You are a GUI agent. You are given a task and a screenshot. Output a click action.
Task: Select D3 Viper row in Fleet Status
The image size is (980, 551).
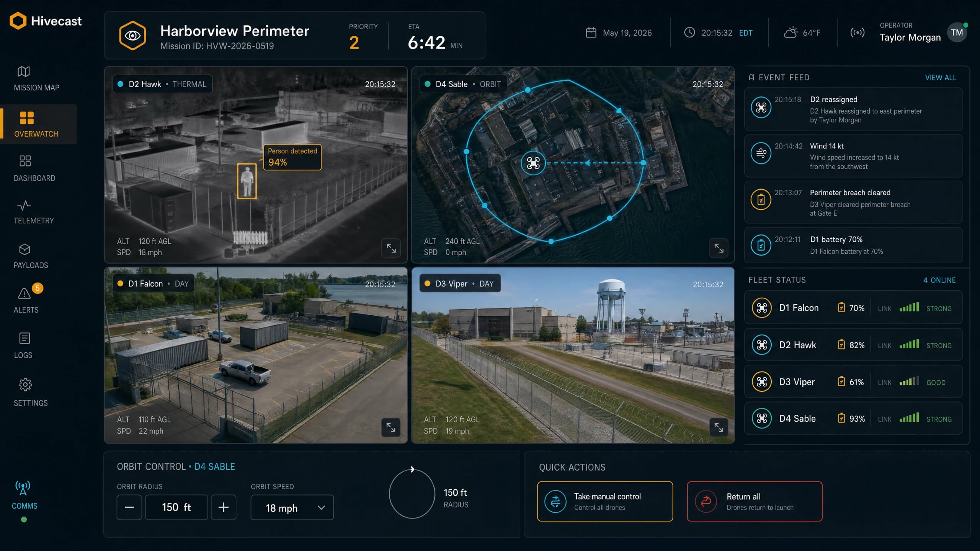click(x=853, y=382)
